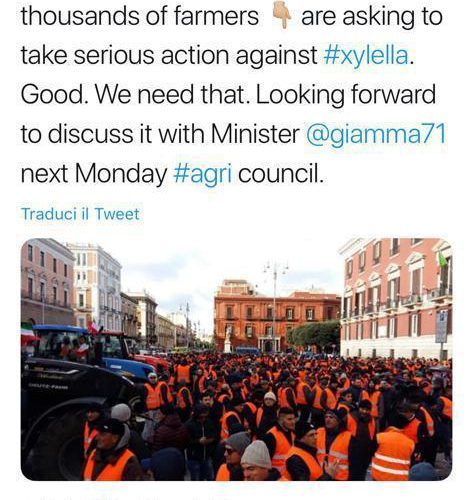Click the red central building in the photo
The height and width of the screenshot is (500, 473).
tap(277, 315)
